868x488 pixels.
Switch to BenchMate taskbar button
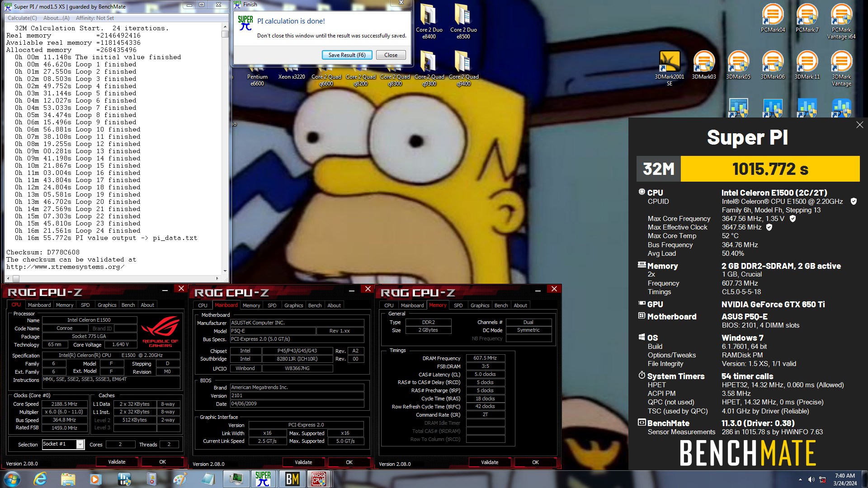pyautogui.click(x=292, y=479)
